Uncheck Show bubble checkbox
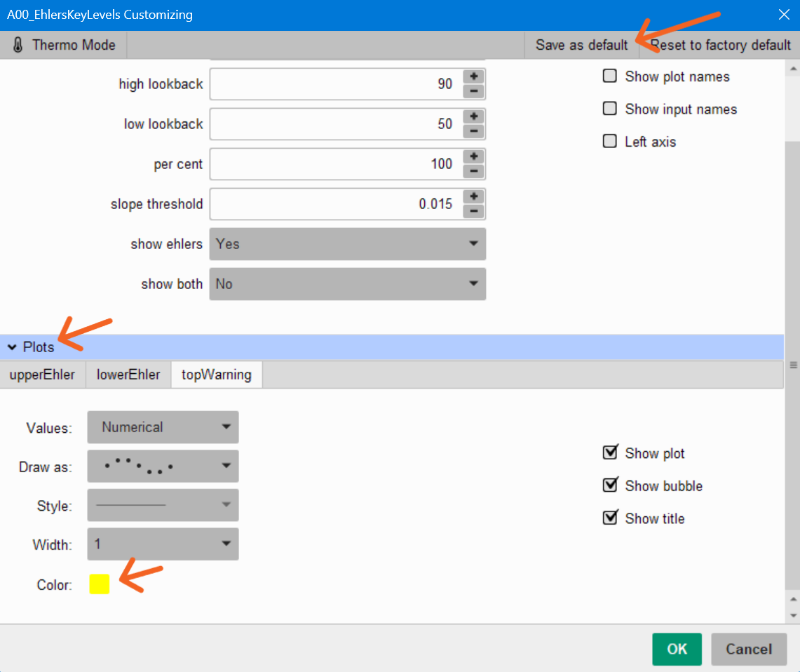This screenshot has width=800, height=672. click(610, 485)
